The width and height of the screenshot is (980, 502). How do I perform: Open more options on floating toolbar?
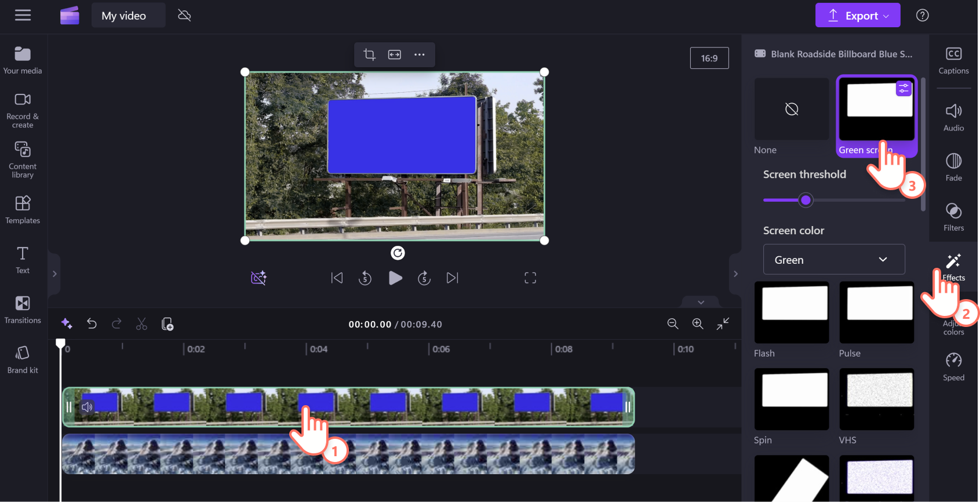tap(420, 54)
